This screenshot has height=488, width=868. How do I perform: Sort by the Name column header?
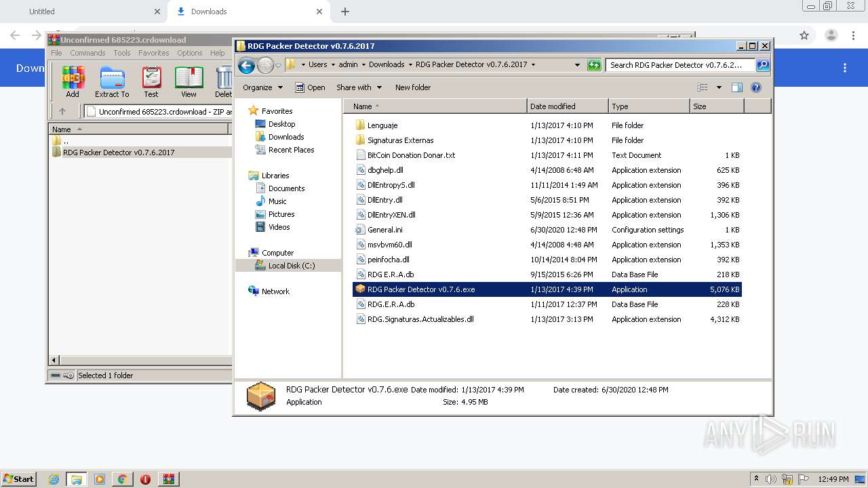[x=435, y=106]
